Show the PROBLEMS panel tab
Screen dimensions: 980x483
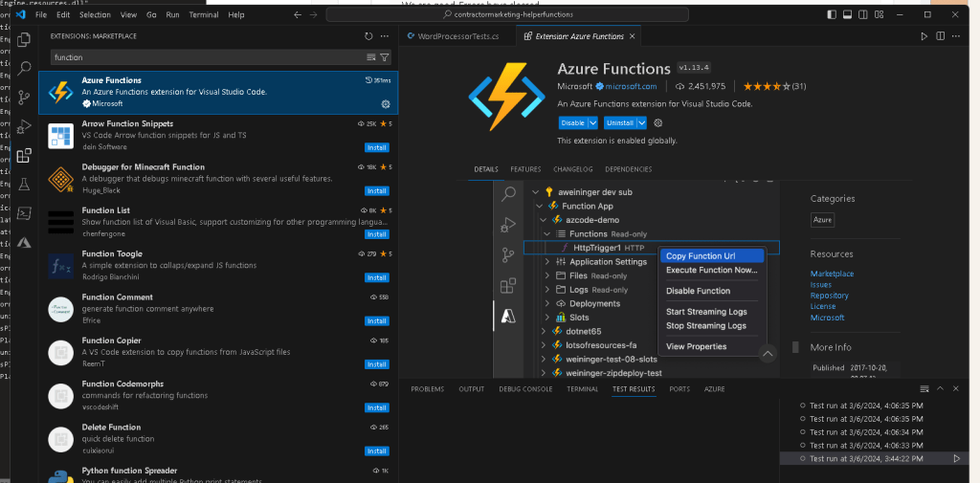[428, 388]
